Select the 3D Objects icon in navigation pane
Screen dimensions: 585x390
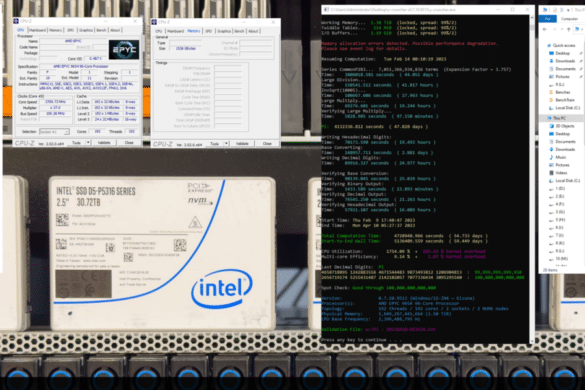(x=551, y=126)
